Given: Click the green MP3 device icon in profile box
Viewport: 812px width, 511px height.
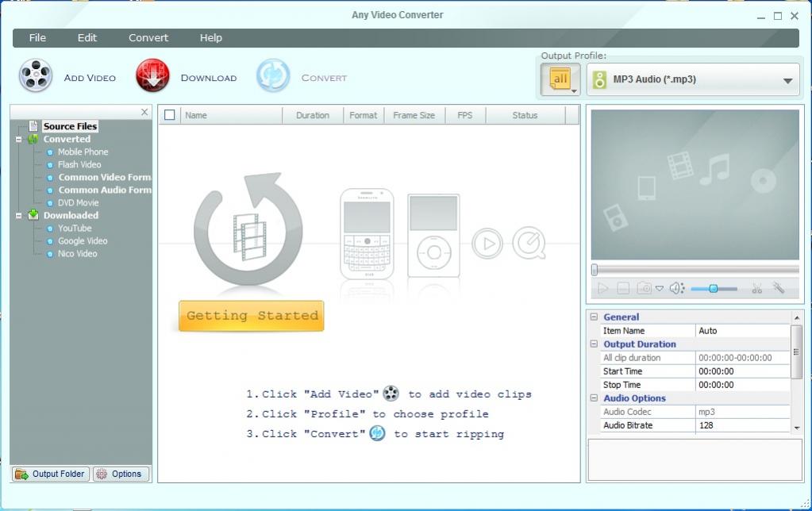Looking at the screenshot, I should (x=599, y=79).
